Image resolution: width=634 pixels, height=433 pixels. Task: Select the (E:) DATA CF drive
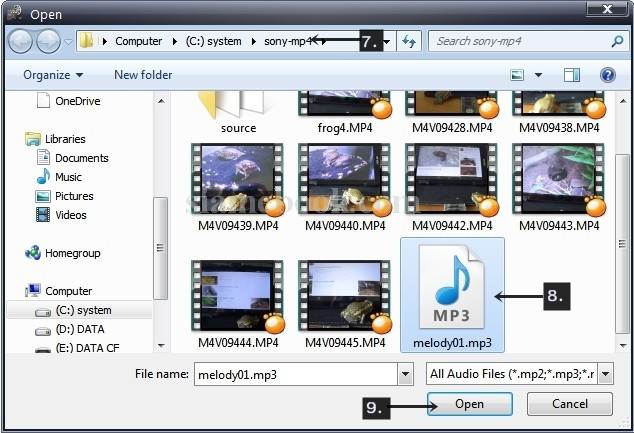(x=87, y=348)
